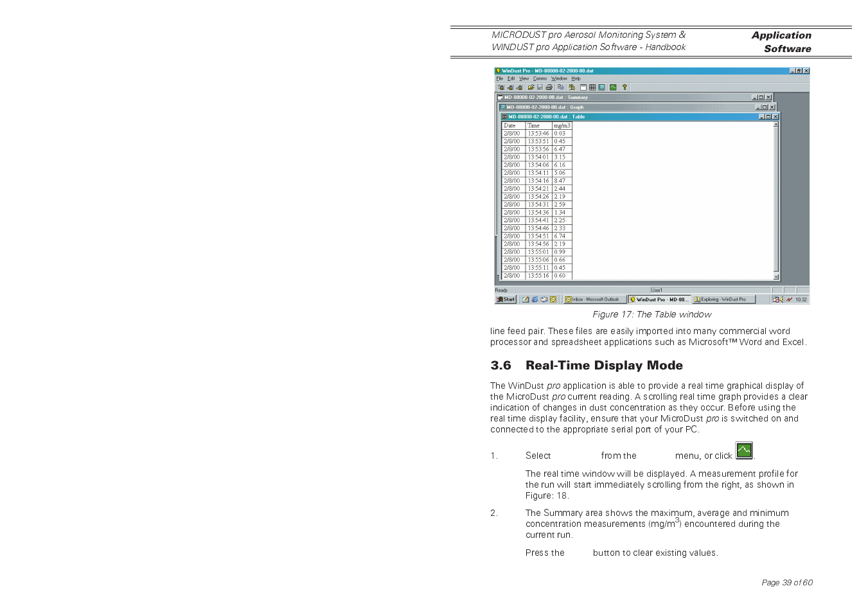Viewport: 868px width, 613px height.
Task: Click the Graph view toolbar icon
Action: point(601,87)
